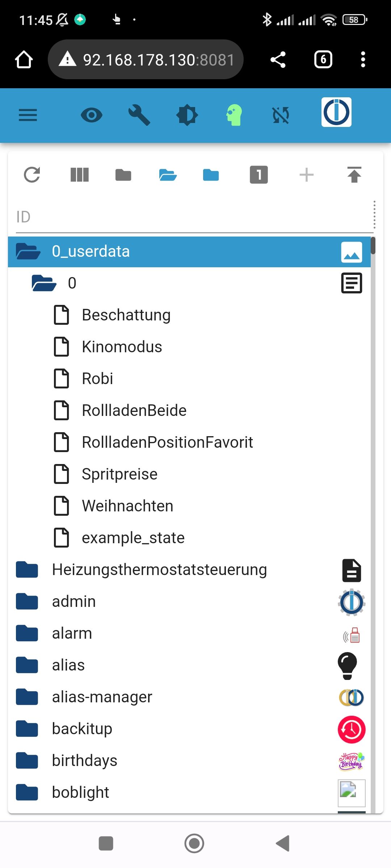The image size is (391, 868).
Task: Open the browser tabs counter
Action: pyautogui.click(x=323, y=60)
